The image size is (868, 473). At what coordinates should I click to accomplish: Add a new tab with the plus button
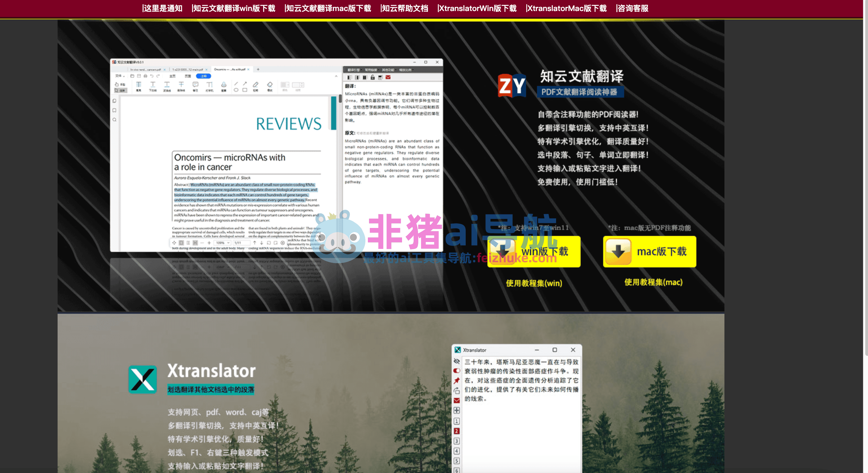(x=258, y=69)
